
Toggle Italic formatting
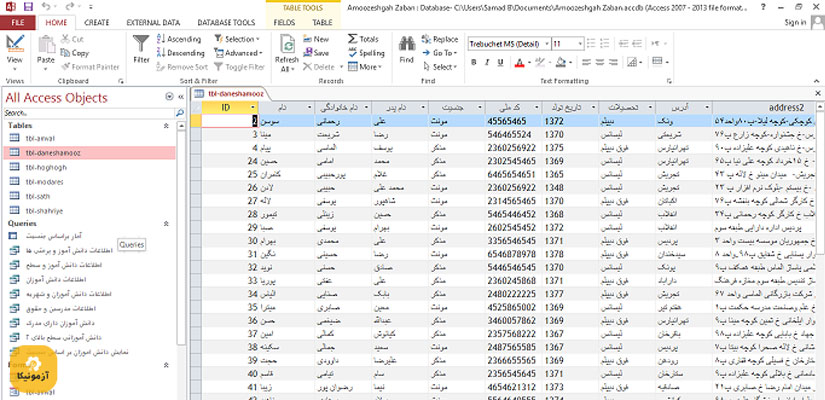pyautogui.click(x=487, y=62)
